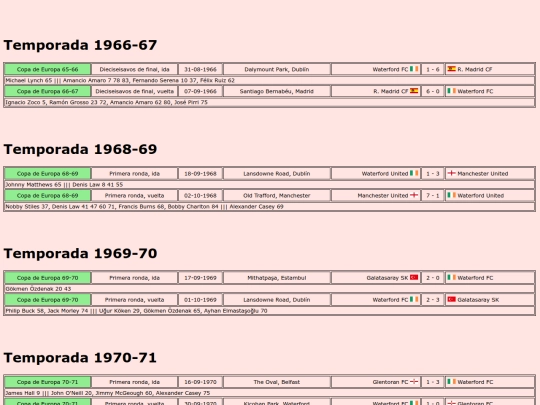Image resolution: width=540 pixels, height=405 pixels.
Task: Select the 'Old Trafford, Manchester' venue cell
Action: pos(277,196)
